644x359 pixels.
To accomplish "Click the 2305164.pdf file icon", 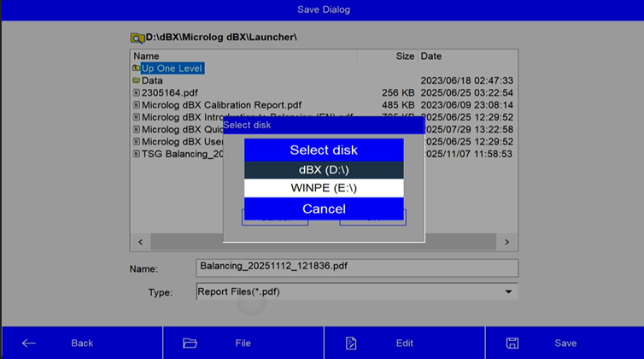I will (137, 92).
